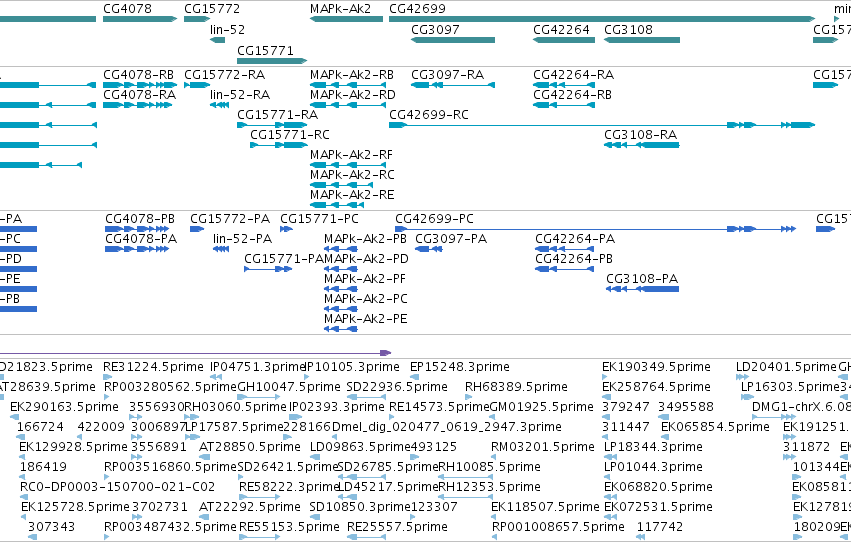Select CG4078-PA protein label

(x=141, y=239)
